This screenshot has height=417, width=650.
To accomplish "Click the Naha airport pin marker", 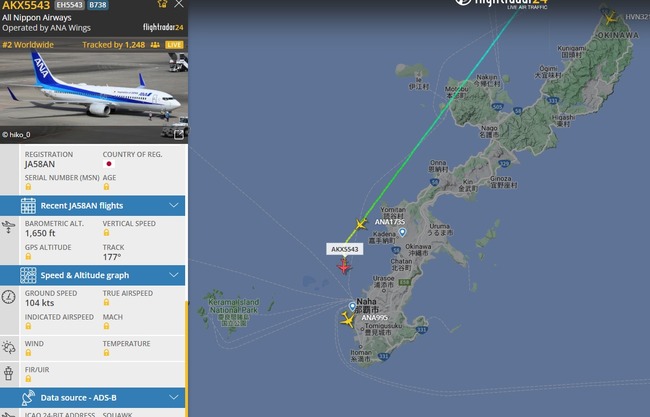I will coord(352,306).
